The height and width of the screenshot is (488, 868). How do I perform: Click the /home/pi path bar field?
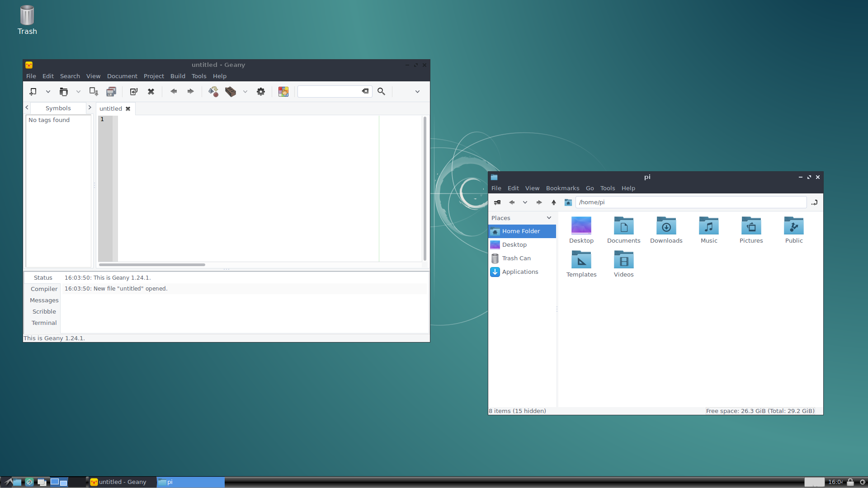(691, 202)
